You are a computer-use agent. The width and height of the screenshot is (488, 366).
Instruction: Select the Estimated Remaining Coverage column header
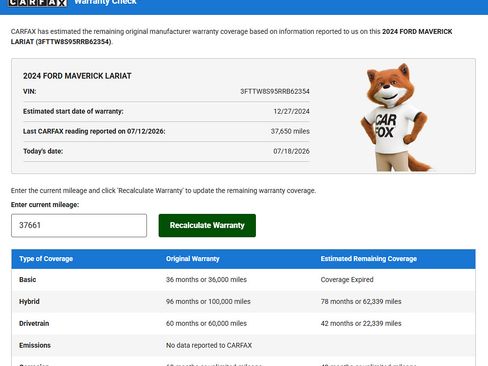click(369, 259)
